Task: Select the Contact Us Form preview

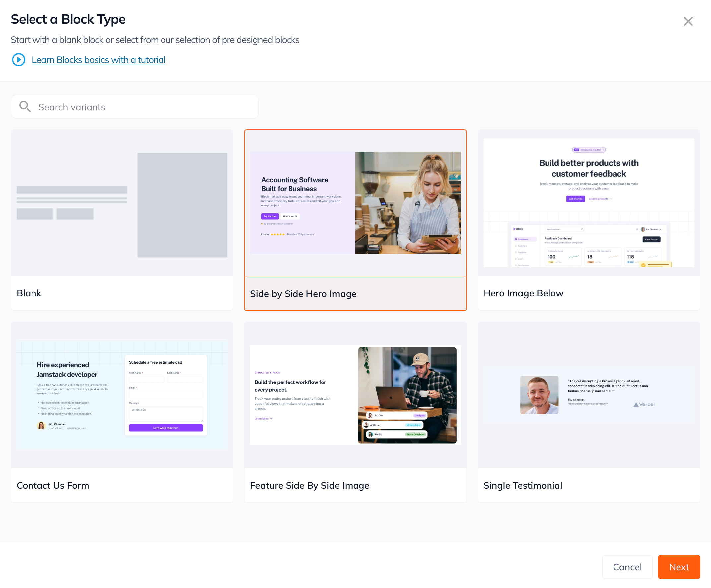Action: click(x=122, y=395)
